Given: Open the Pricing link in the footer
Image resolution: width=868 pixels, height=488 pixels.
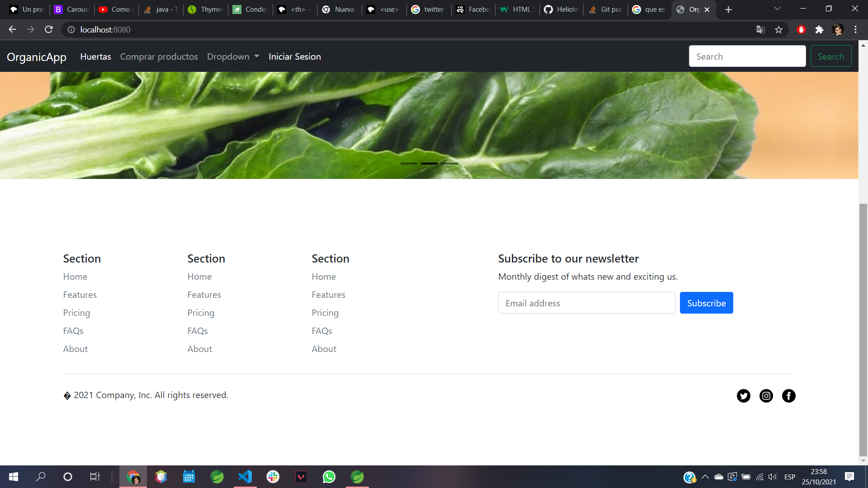Looking at the screenshot, I should (76, 313).
